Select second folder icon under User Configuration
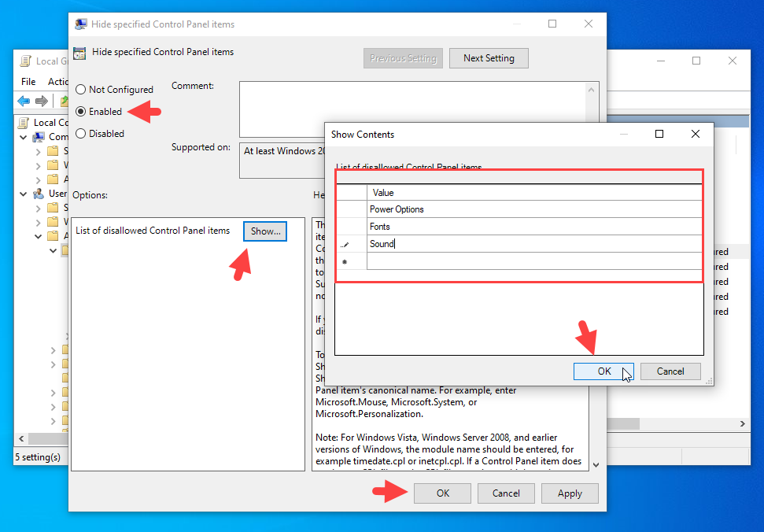This screenshot has height=532, width=764. (x=53, y=222)
